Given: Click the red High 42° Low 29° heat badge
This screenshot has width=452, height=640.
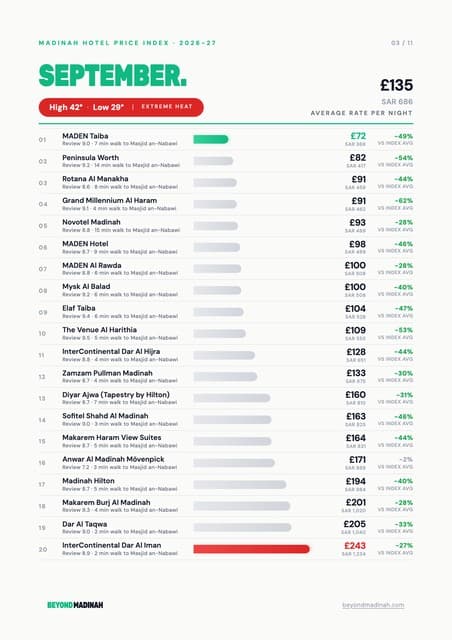Looking at the screenshot, I should point(121,107).
